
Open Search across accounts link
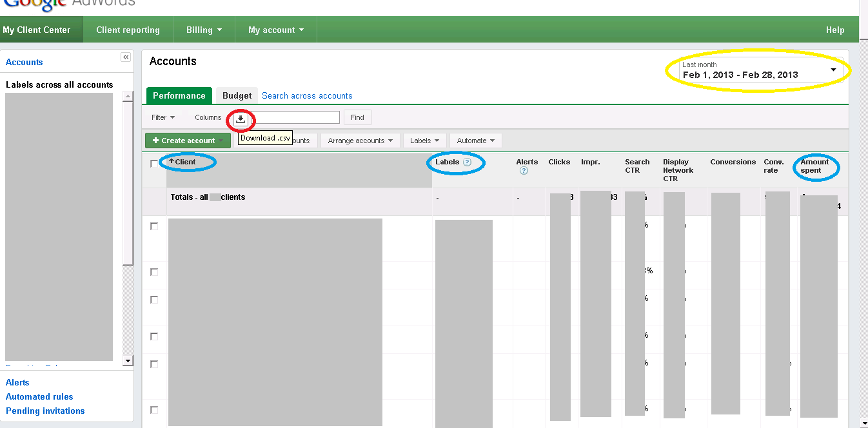(307, 95)
